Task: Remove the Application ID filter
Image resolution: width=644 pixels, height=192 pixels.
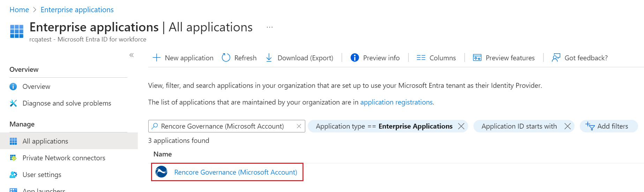Action: coord(568,126)
